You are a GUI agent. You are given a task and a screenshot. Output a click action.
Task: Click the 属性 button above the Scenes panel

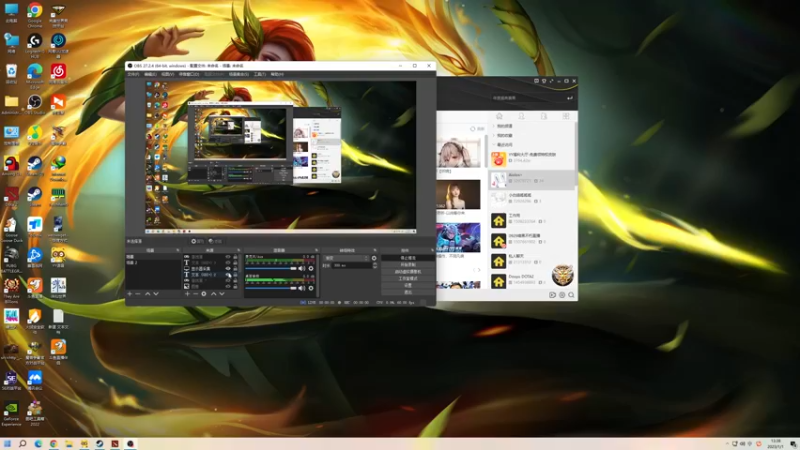[x=197, y=241]
